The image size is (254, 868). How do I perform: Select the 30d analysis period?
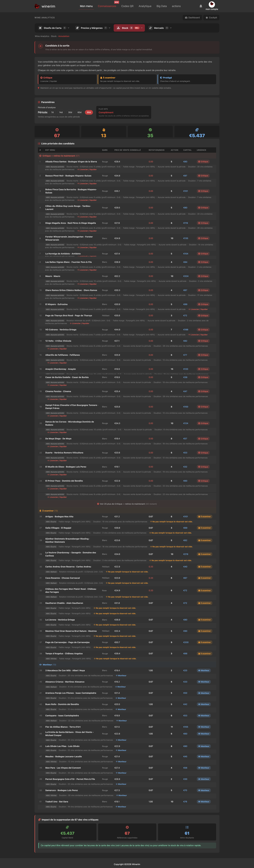[x=70, y=112]
